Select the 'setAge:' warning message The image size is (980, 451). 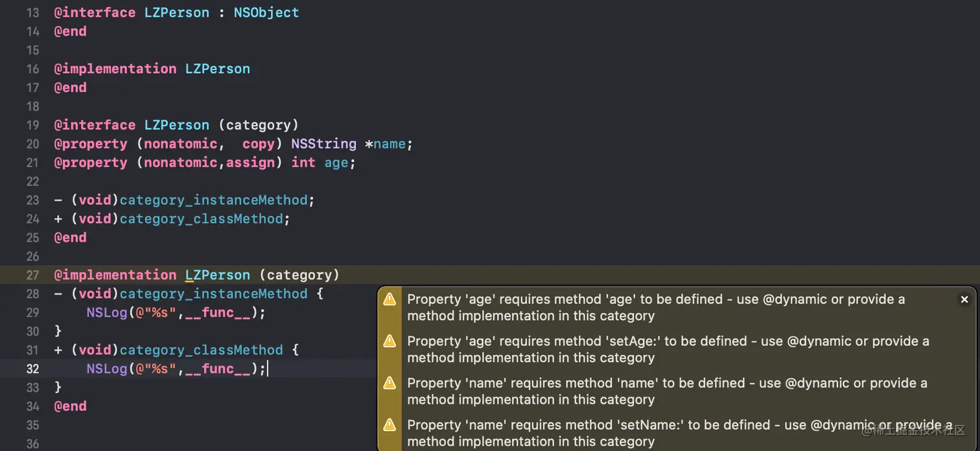668,349
